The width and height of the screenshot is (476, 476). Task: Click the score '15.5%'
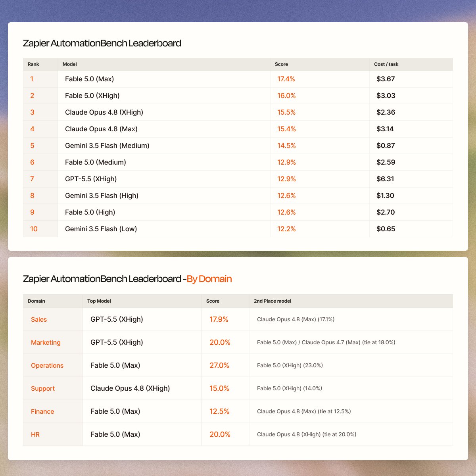[x=286, y=112]
